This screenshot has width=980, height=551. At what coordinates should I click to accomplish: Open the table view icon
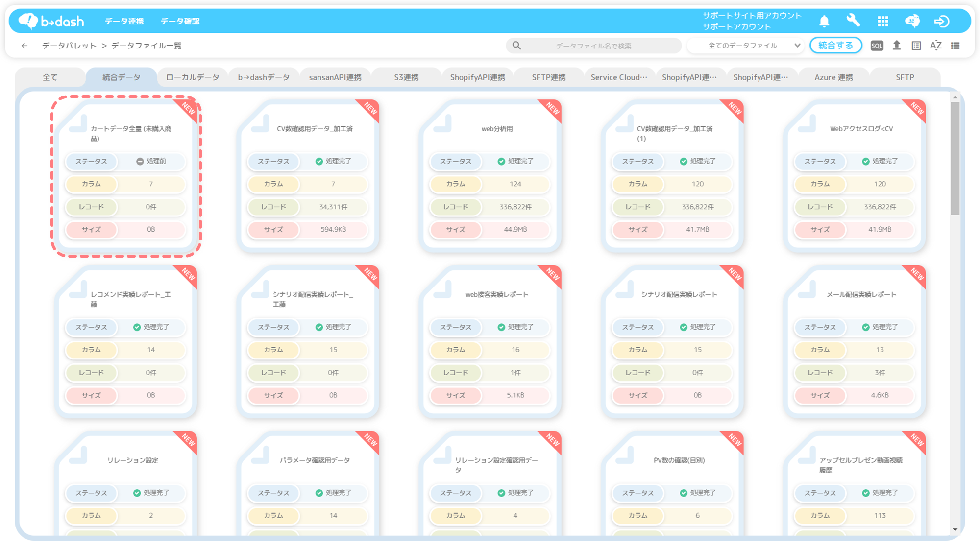pos(916,46)
